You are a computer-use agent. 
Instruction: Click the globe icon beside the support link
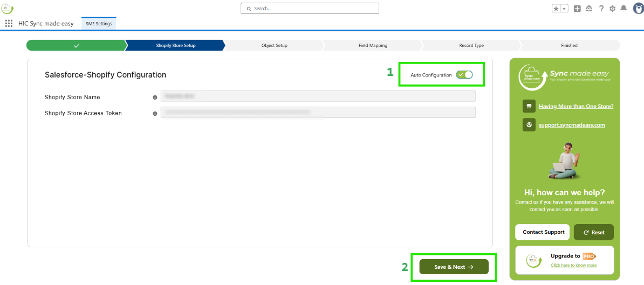point(529,124)
